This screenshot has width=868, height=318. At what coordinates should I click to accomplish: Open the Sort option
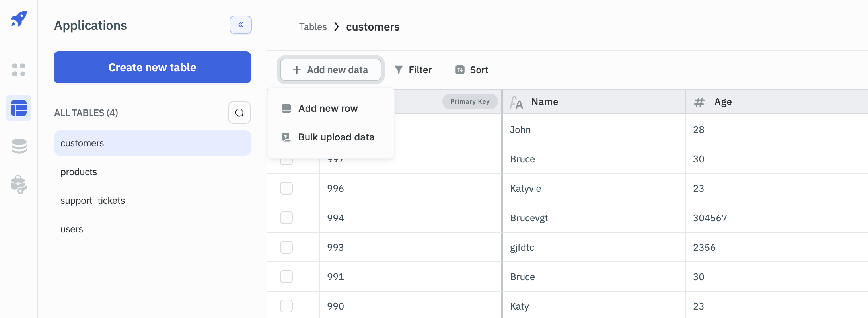[472, 70]
